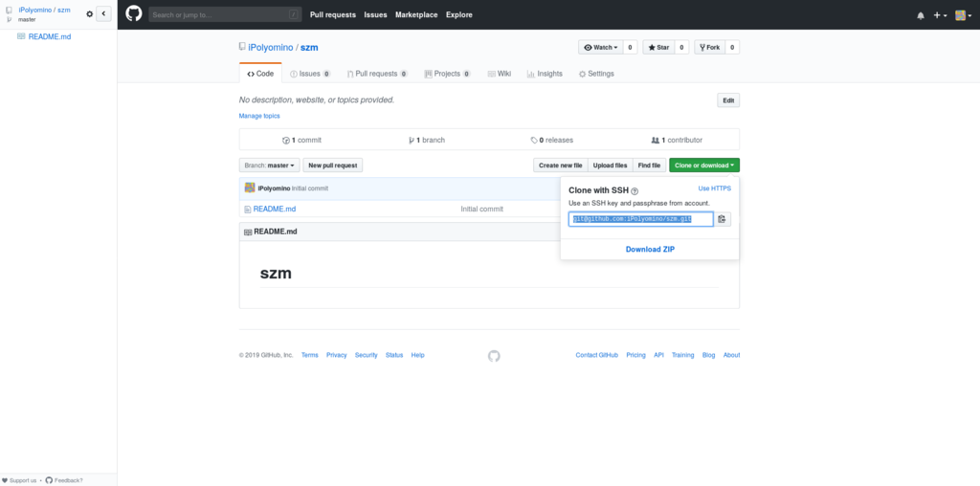Click the forks count beside Fork

732,48
